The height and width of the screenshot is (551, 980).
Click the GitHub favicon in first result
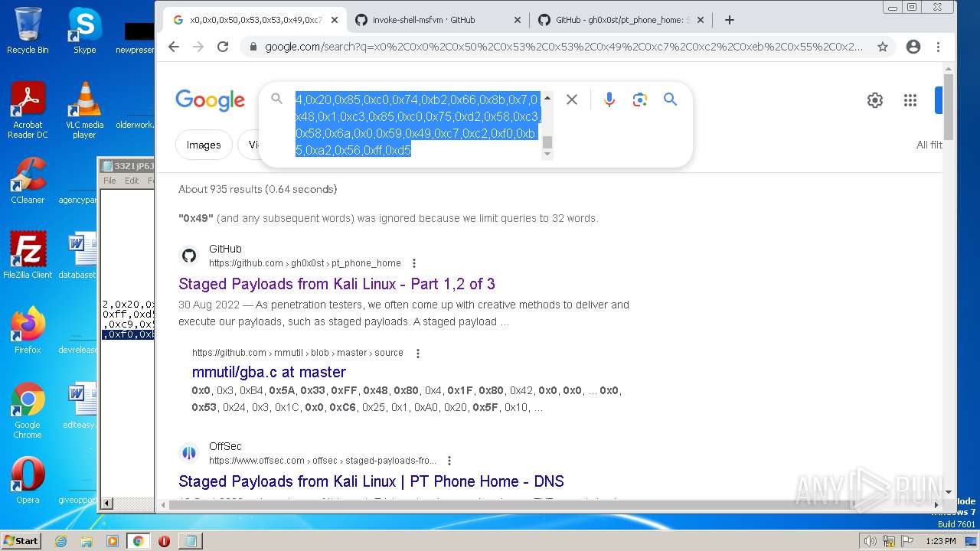pos(189,256)
